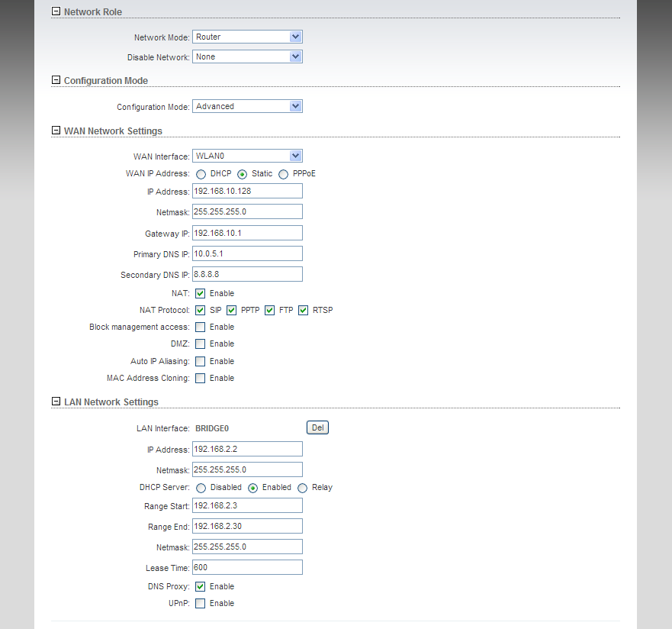Screen dimensions: 672x629
Task: Select PPPoE for WAN IP Address
Action: 283,174
